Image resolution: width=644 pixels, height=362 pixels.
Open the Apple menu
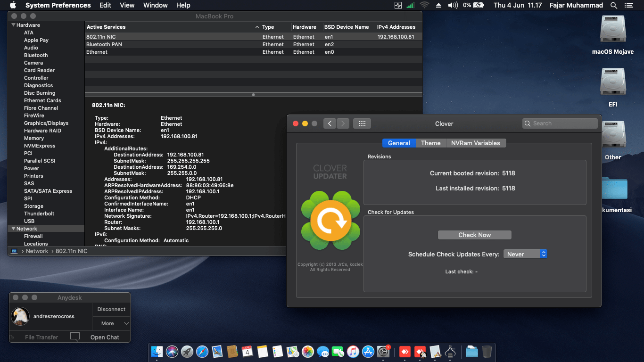(x=13, y=5)
